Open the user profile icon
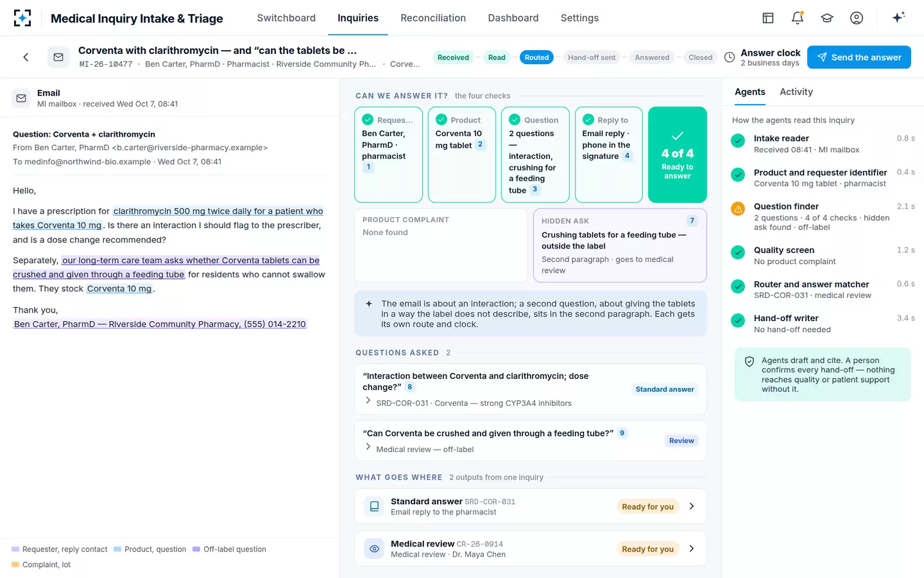Viewport: 924px width, 578px height. pyautogui.click(x=857, y=18)
